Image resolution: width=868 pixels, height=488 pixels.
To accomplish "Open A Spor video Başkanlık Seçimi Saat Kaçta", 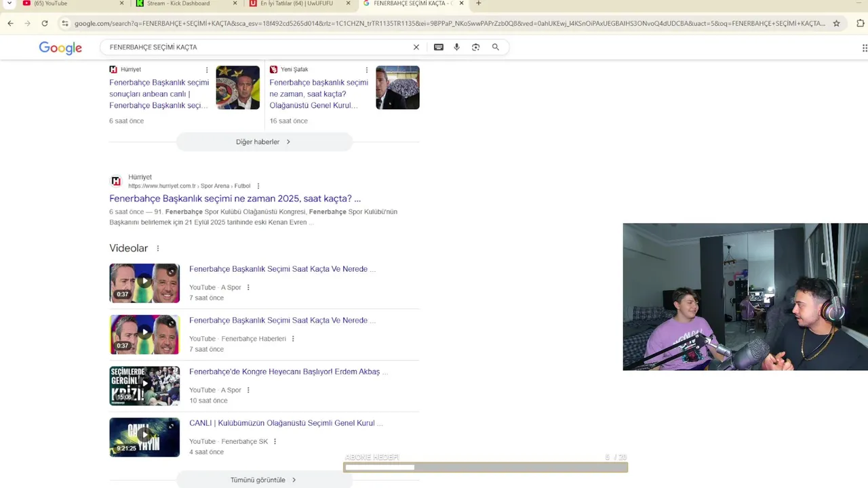I will 282,269.
